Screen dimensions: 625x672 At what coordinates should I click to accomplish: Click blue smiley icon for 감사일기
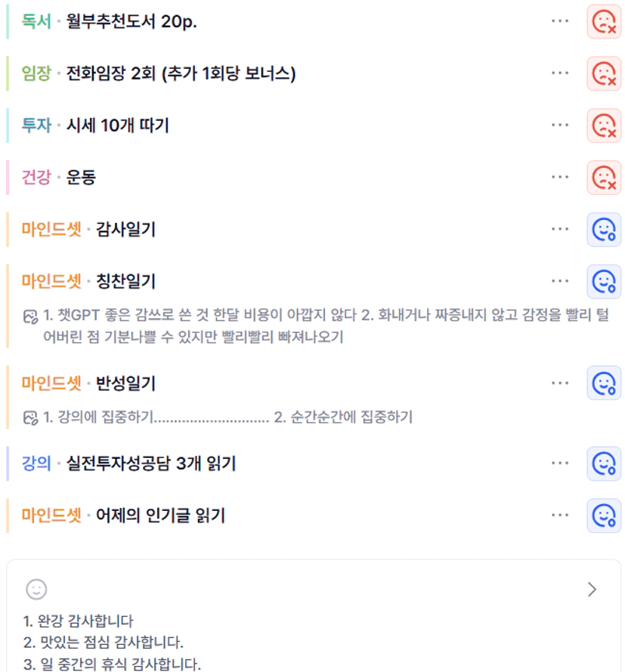pyautogui.click(x=604, y=230)
